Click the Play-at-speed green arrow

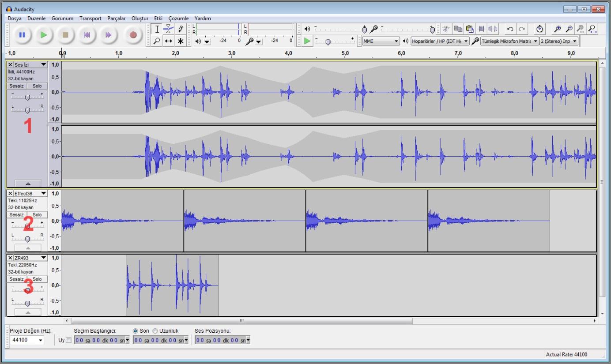coord(307,41)
